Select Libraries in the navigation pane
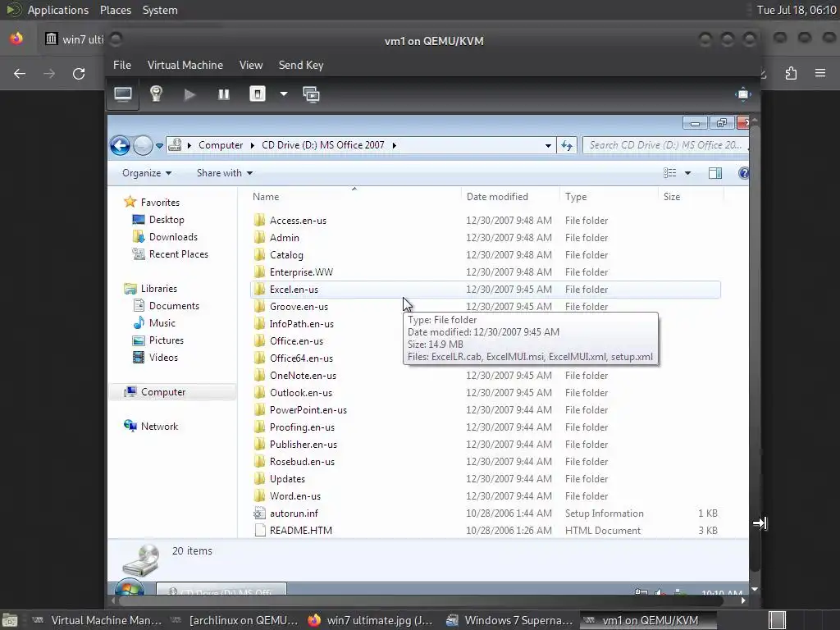The height and width of the screenshot is (630, 840). 158,288
